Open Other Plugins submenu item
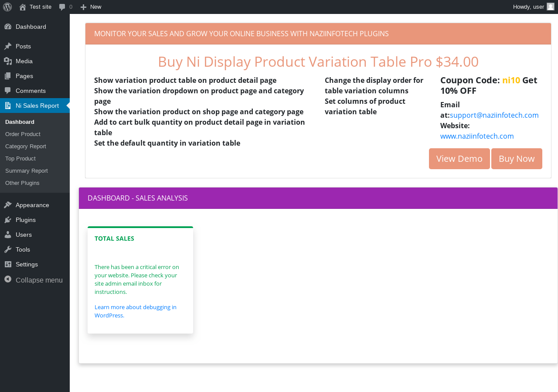This screenshot has height=392, width=558. [35, 183]
